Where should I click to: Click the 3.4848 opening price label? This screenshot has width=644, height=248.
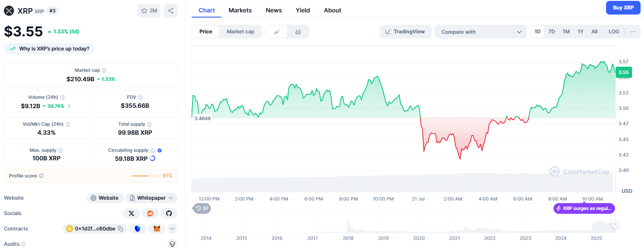coord(202,118)
